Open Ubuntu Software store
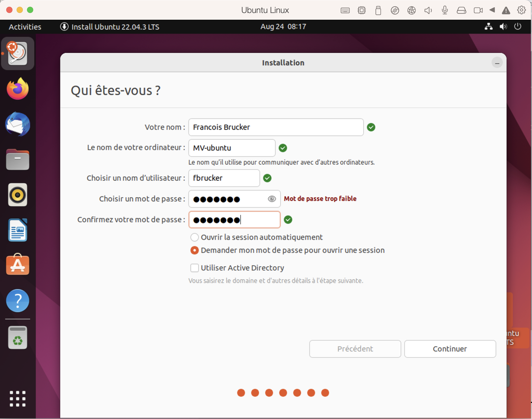 [18, 264]
